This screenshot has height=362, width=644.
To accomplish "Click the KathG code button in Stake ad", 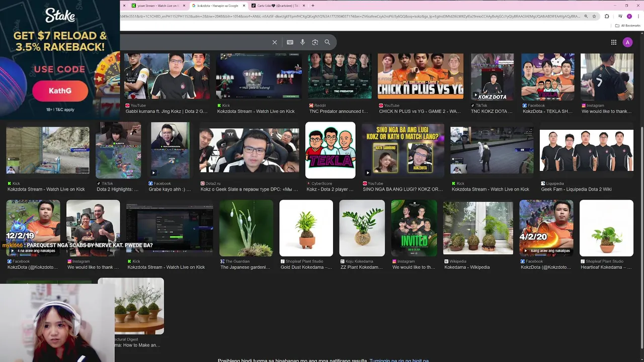I will 60,91.
